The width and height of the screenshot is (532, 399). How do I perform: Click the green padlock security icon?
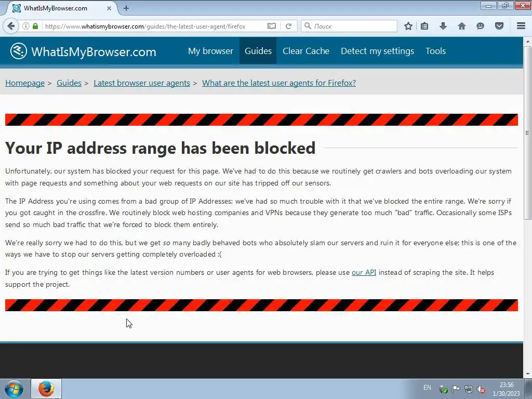35,26
